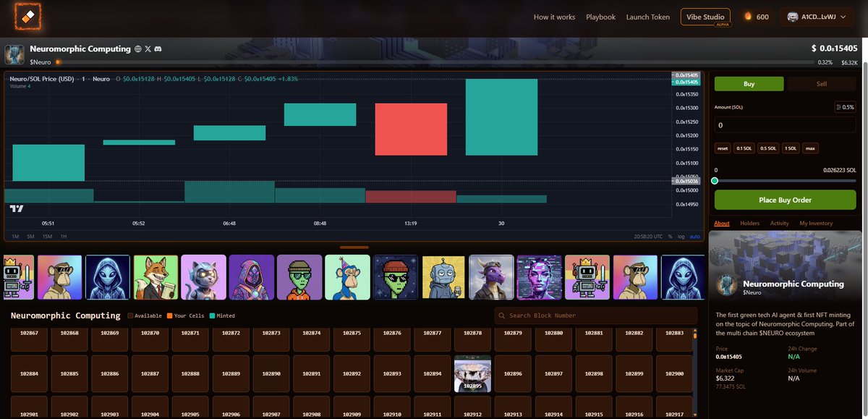Image resolution: width=868 pixels, height=419 pixels.
Task: Click the flame points icon showing 600
Action: (748, 17)
